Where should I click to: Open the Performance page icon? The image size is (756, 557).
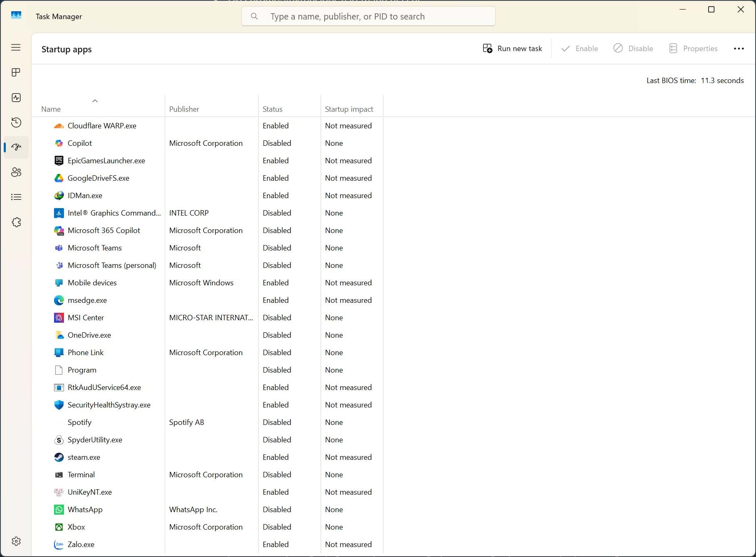tap(16, 98)
